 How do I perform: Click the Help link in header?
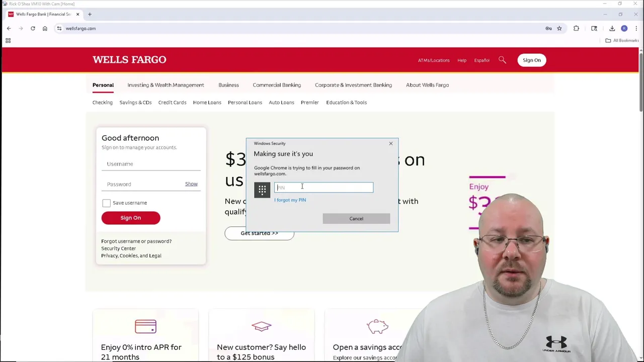(462, 60)
